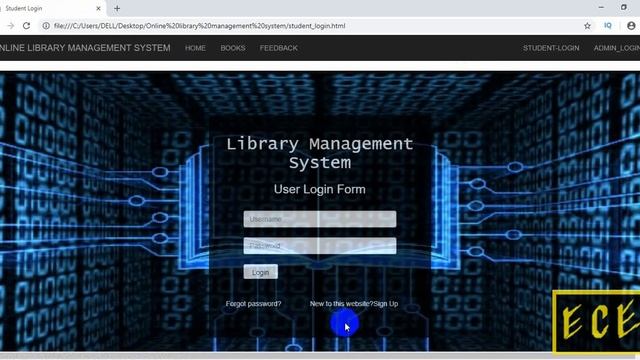Open the STUDENT-LOGIN nav link
Viewport: 640px width, 360px height.
551,48
